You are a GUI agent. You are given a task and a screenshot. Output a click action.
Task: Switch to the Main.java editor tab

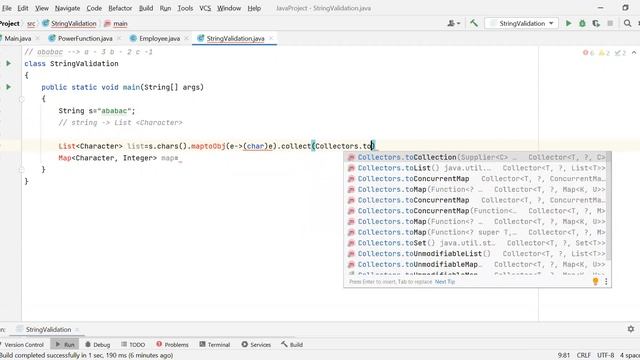coord(17,38)
